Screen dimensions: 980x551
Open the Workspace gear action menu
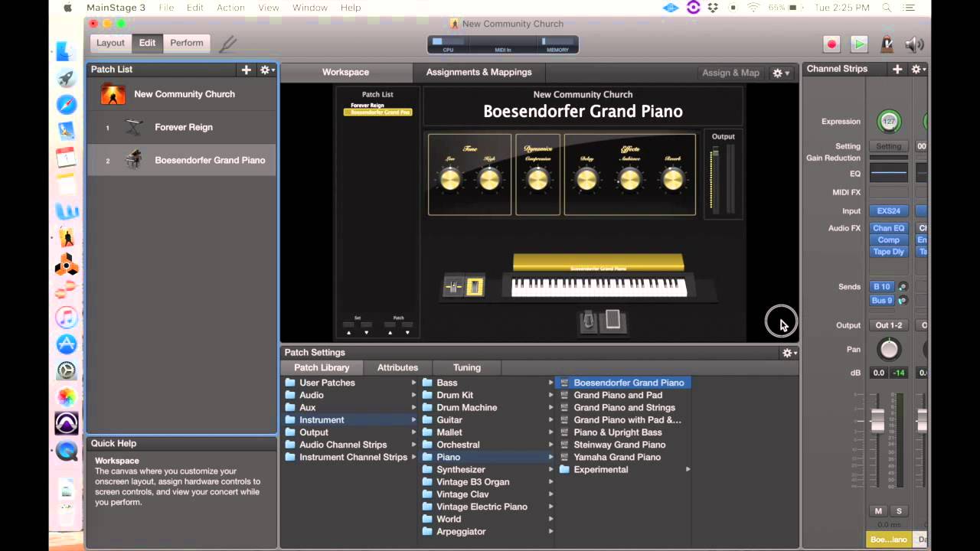point(781,73)
